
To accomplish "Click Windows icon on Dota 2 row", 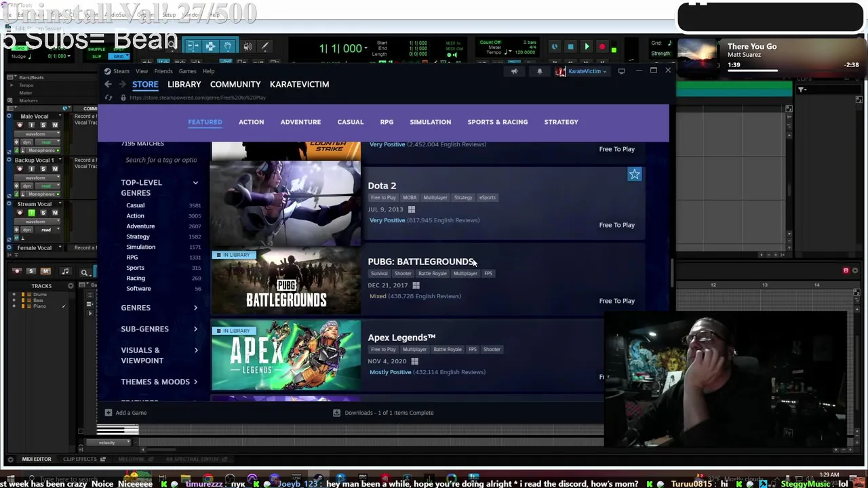I will [x=411, y=209].
